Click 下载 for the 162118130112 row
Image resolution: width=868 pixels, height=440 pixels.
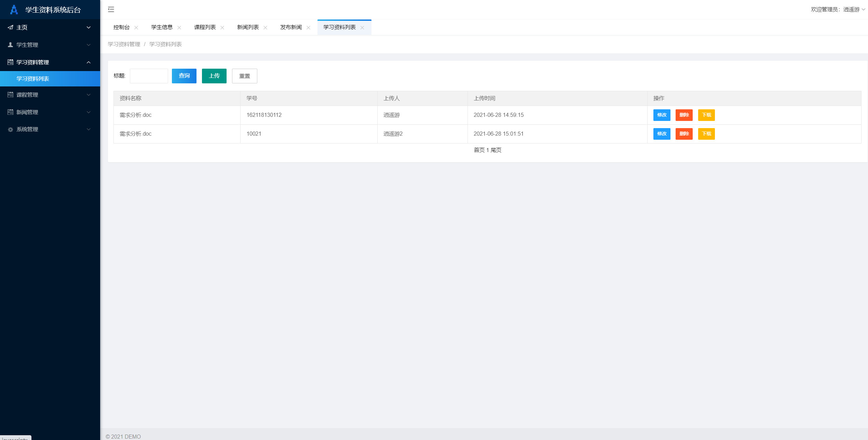pos(706,115)
